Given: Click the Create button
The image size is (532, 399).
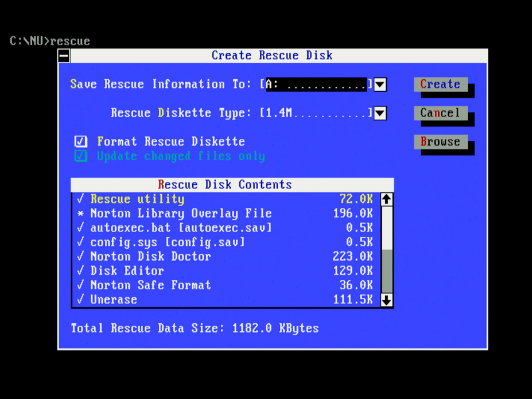Looking at the screenshot, I should (441, 84).
